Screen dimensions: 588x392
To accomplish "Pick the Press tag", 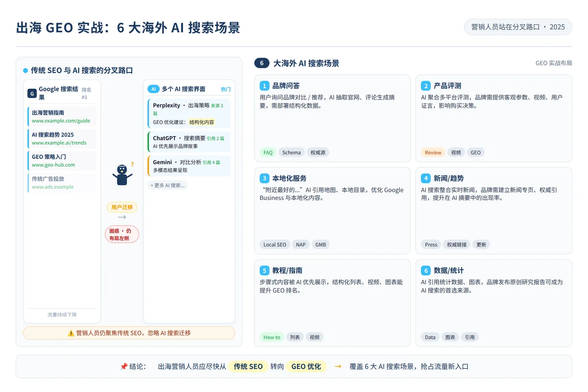I will (x=431, y=245).
